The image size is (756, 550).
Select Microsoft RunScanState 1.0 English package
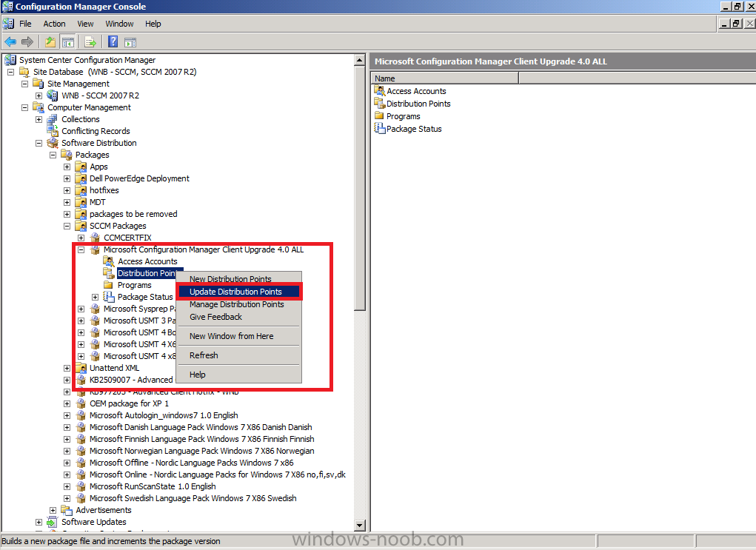click(153, 486)
